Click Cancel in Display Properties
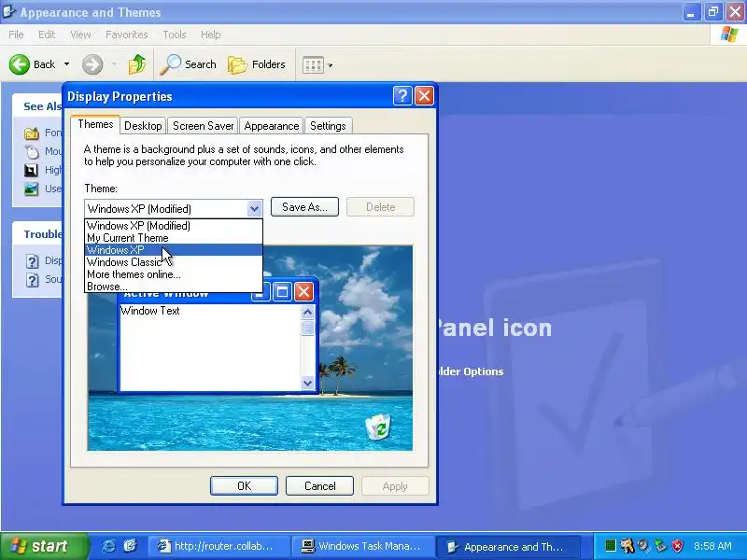Viewport: 747px width, 560px height. [x=319, y=485]
